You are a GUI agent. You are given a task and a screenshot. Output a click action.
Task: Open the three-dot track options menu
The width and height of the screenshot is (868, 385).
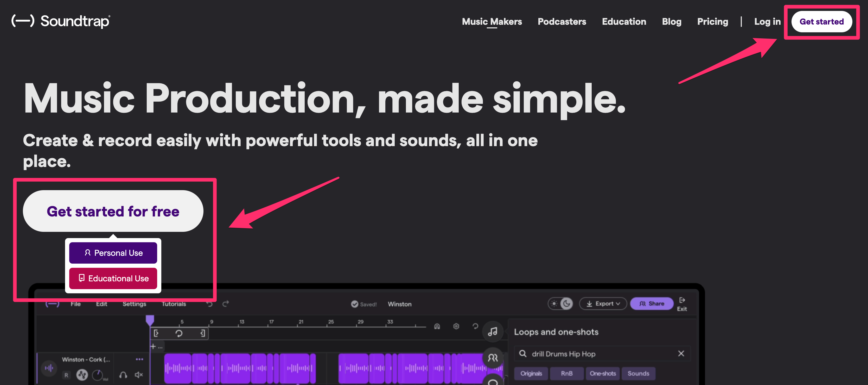coord(139,359)
